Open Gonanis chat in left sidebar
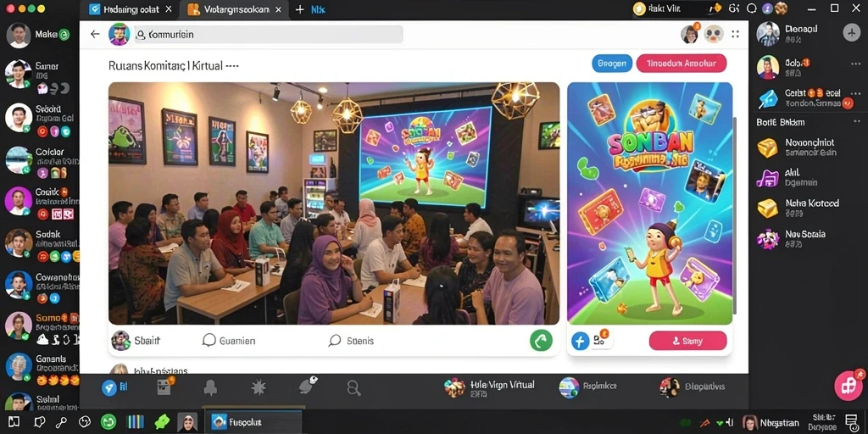 pos(40,368)
